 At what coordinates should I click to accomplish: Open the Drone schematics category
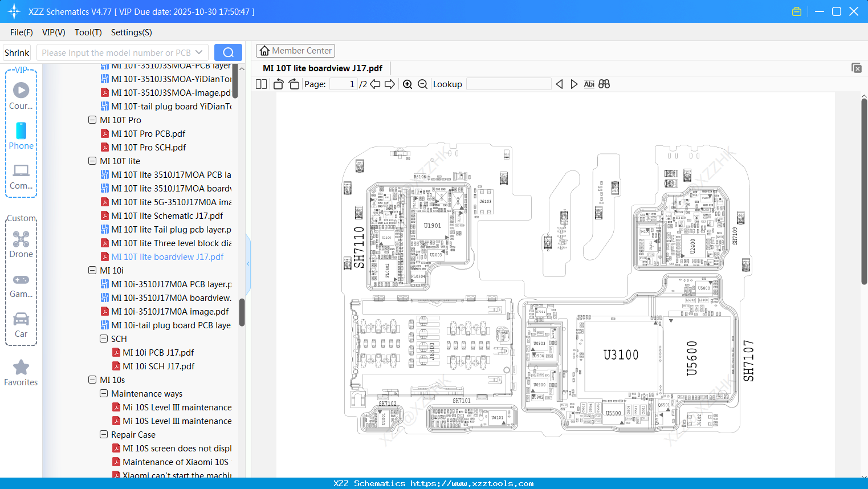(x=21, y=244)
